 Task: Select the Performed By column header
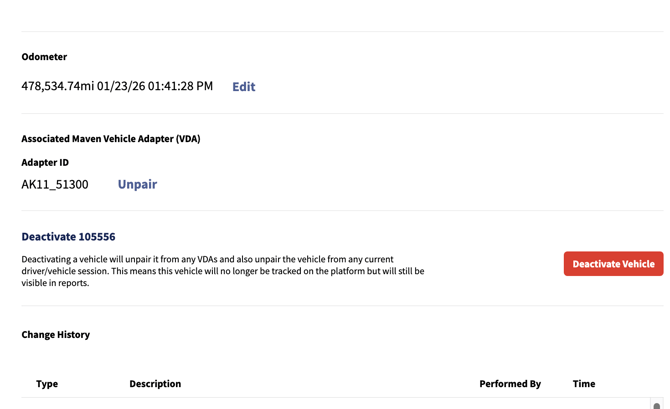click(510, 384)
